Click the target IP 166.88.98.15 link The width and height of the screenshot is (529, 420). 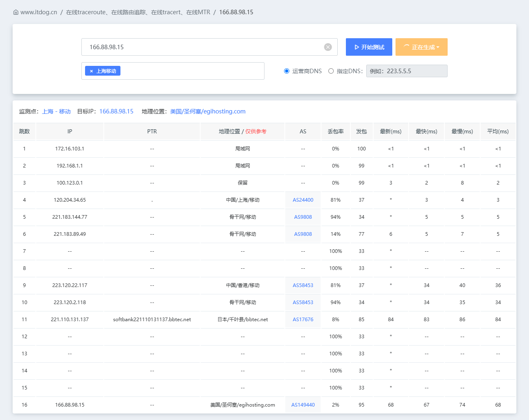click(x=116, y=111)
